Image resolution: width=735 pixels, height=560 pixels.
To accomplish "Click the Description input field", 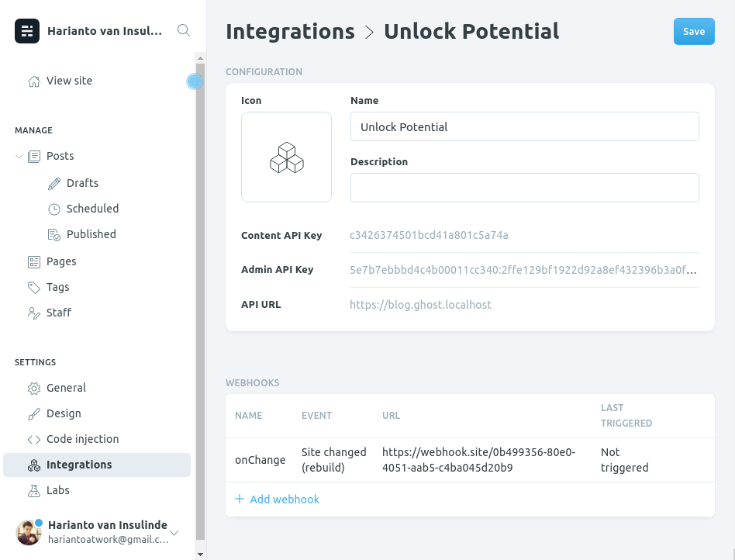I will tap(525, 188).
